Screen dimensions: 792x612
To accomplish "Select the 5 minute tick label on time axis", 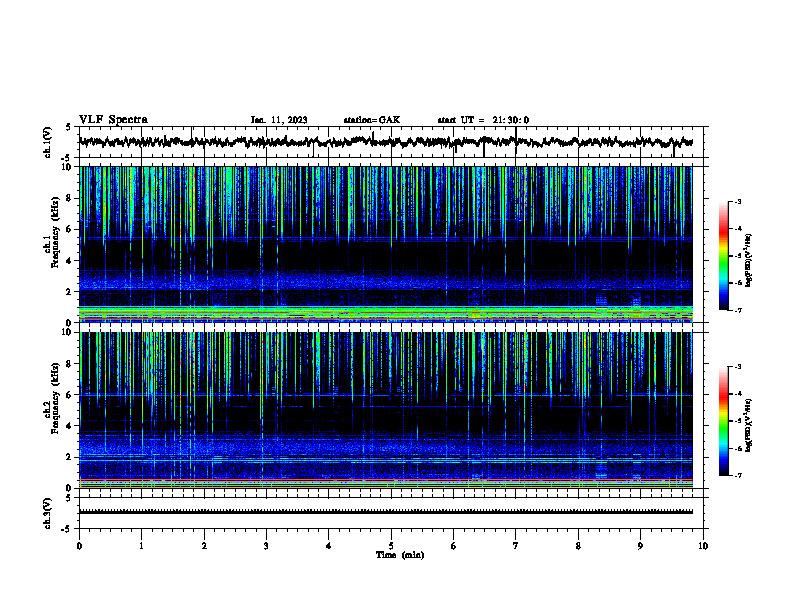I will click(391, 546).
